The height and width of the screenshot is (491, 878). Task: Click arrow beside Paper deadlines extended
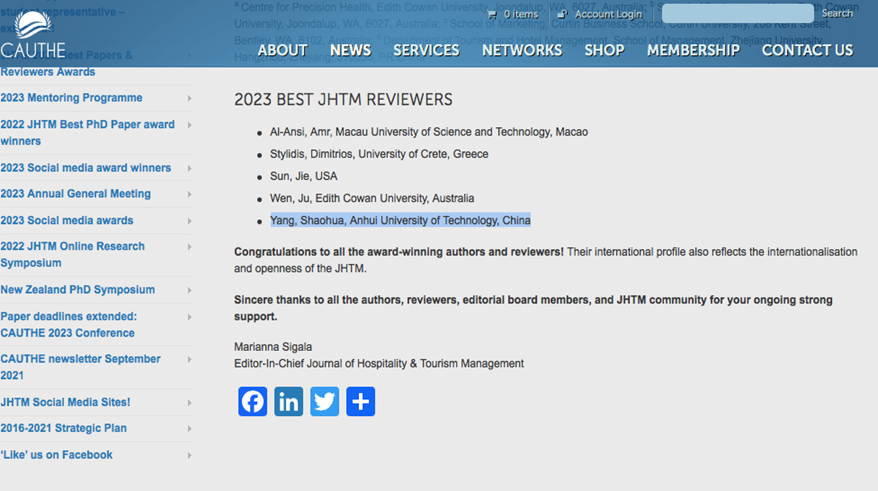point(189,317)
